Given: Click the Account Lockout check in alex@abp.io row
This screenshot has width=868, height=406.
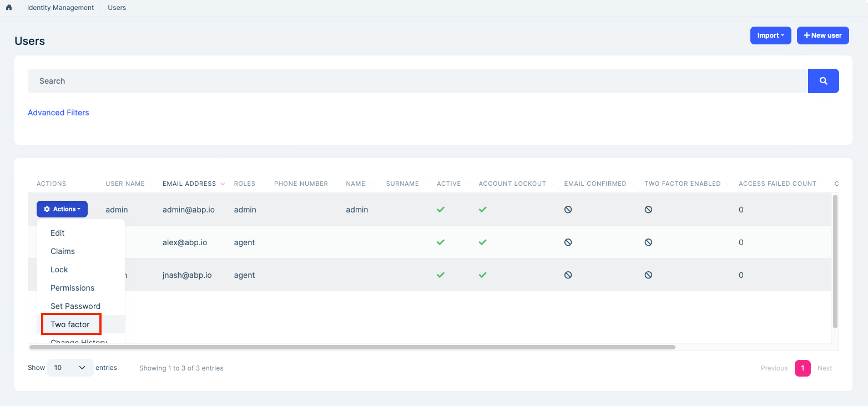Looking at the screenshot, I should 482,242.
